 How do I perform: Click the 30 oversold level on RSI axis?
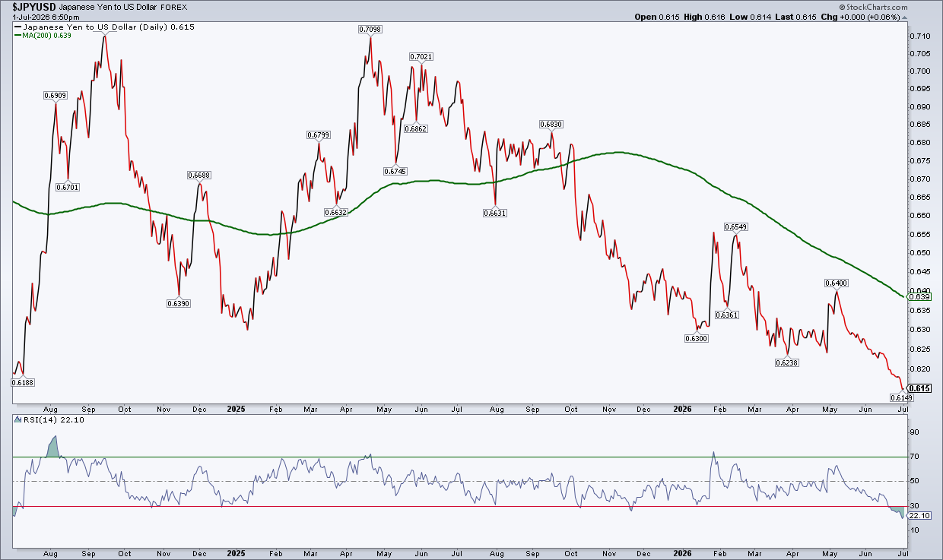tap(916, 505)
